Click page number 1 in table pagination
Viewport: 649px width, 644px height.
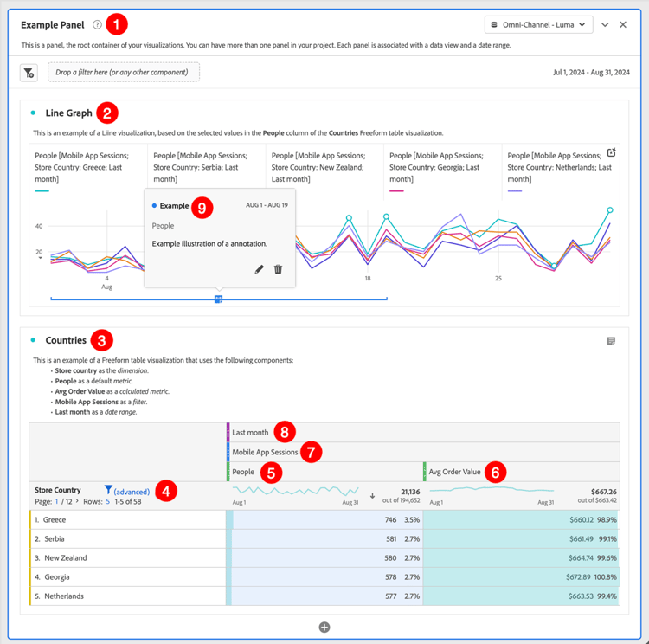(57, 501)
